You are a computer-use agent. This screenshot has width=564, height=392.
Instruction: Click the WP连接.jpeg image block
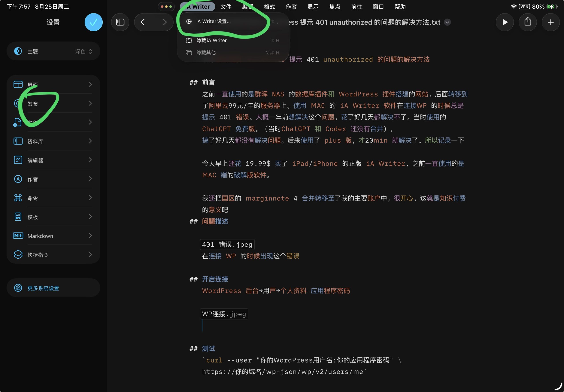click(x=224, y=314)
